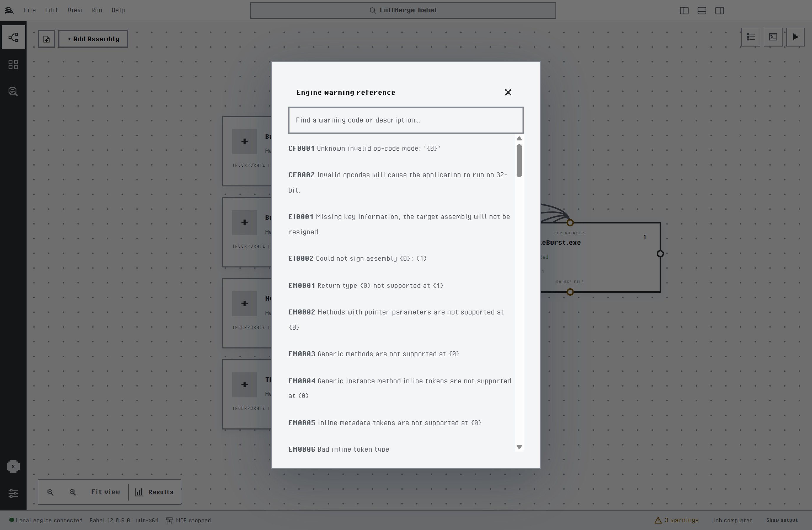Click the app logo icon
This screenshot has width=812, height=530.
coord(9,10)
